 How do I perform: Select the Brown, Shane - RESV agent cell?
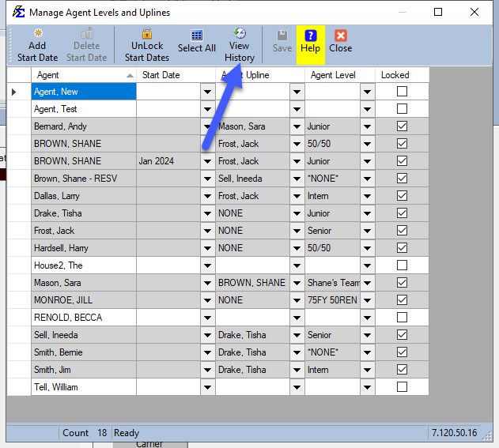tap(84, 179)
